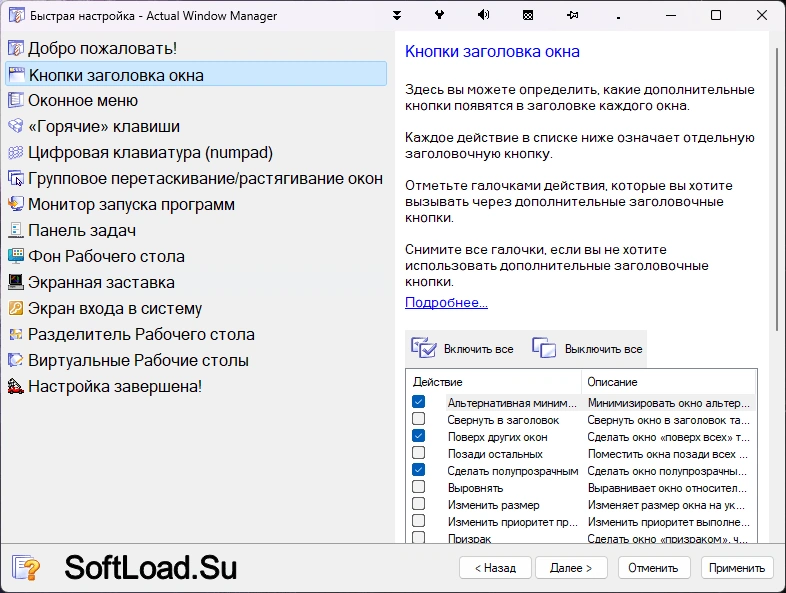Click the 'Экранная заставка' icon
The height and width of the screenshot is (593, 786).
pyautogui.click(x=16, y=282)
